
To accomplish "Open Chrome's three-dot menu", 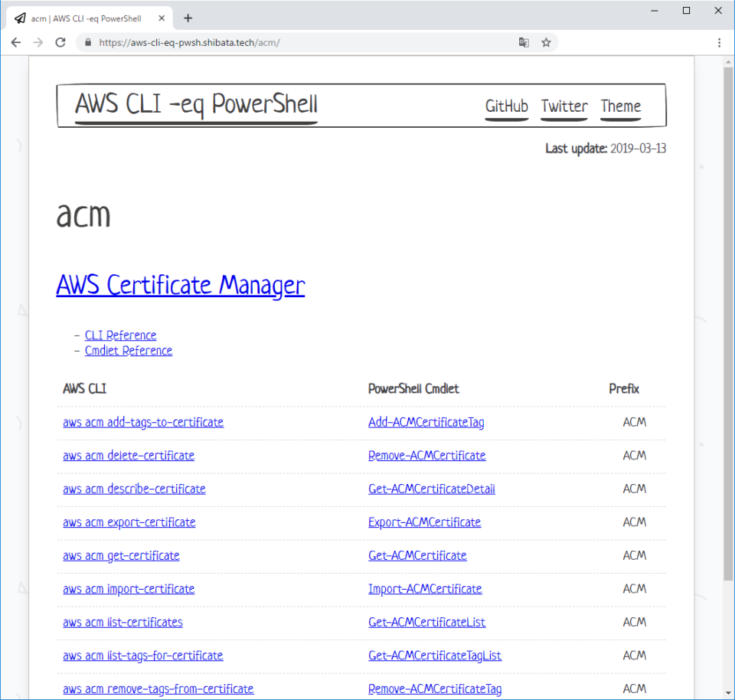I will (x=719, y=43).
